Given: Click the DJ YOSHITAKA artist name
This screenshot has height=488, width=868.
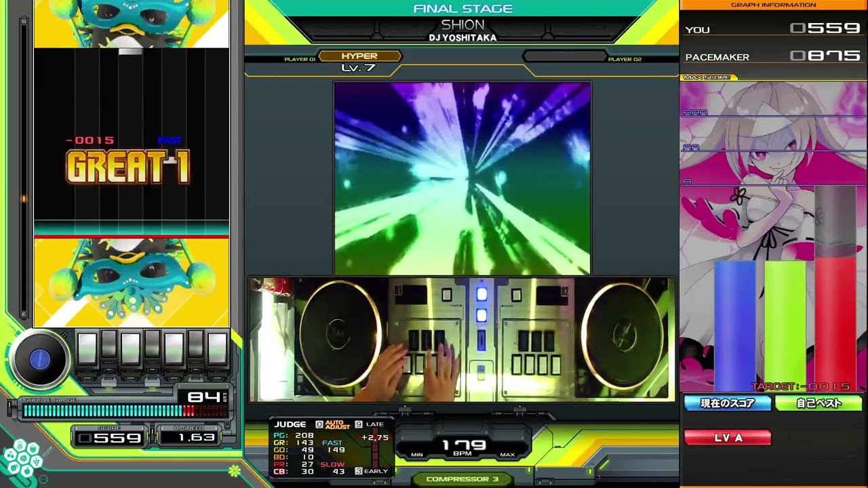Looking at the screenshot, I should point(462,38).
